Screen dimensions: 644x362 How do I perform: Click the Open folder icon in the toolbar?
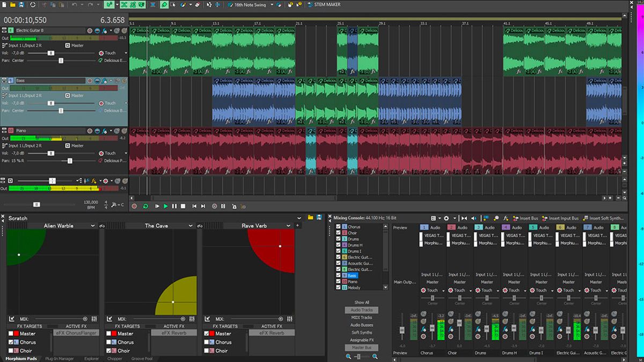(12, 4)
